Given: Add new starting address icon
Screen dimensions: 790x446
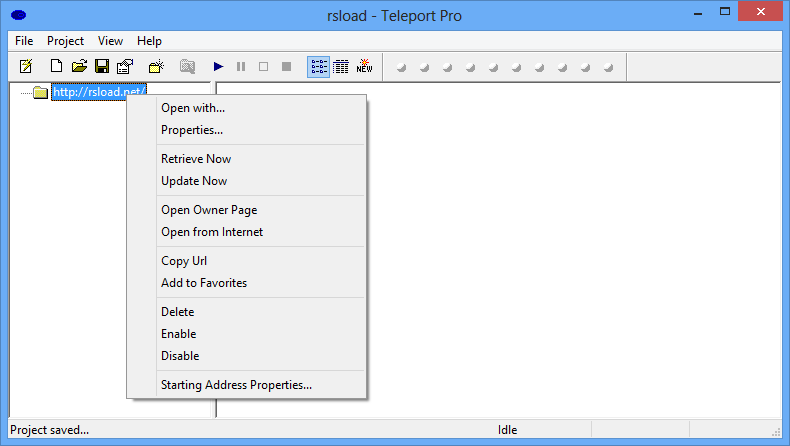Looking at the screenshot, I should pyautogui.click(x=157, y=67).
